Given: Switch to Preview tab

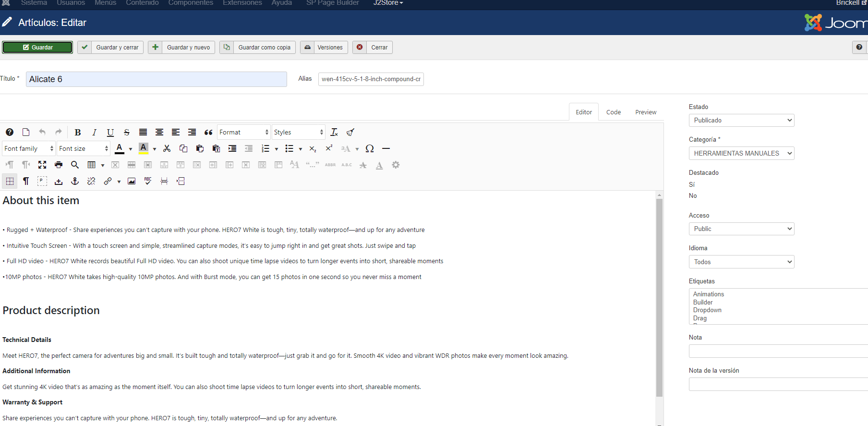Looking at the screenshot, I should (x=646, y=112).
